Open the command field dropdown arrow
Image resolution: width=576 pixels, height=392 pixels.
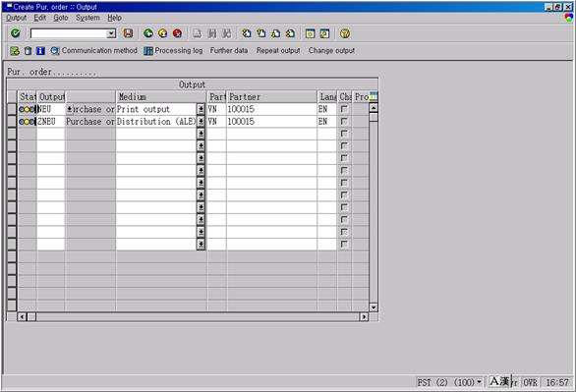click(111, 33)
